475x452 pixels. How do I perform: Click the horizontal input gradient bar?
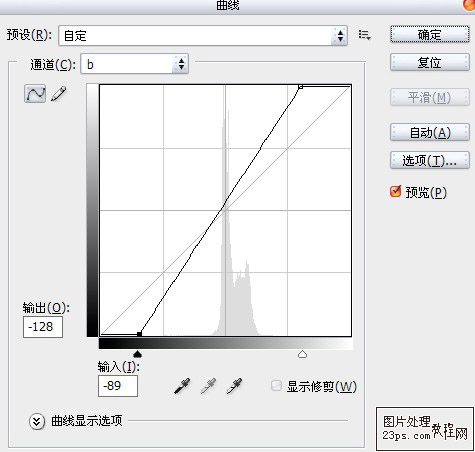click(x=226, y=344)
